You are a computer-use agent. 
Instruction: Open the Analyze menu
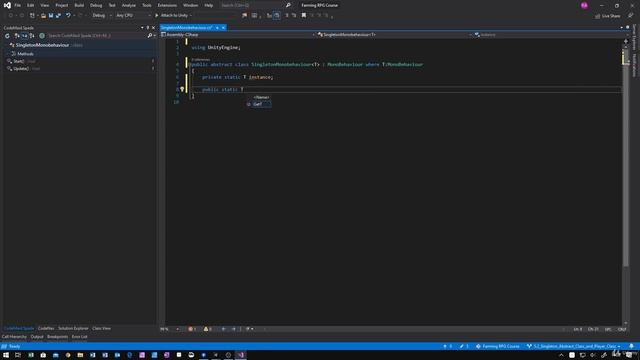129,5
